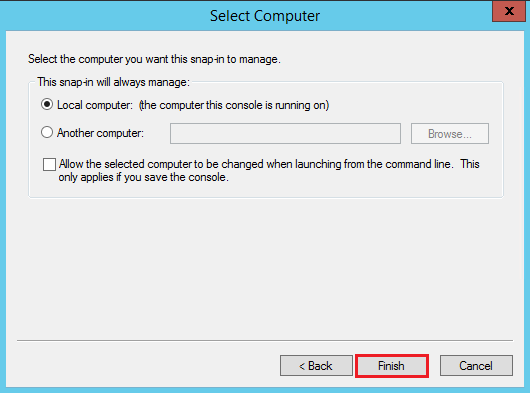Confirm the selection with Finish
Image resolution: width=530 pixels, height=393 pixels.
point(391,366)
